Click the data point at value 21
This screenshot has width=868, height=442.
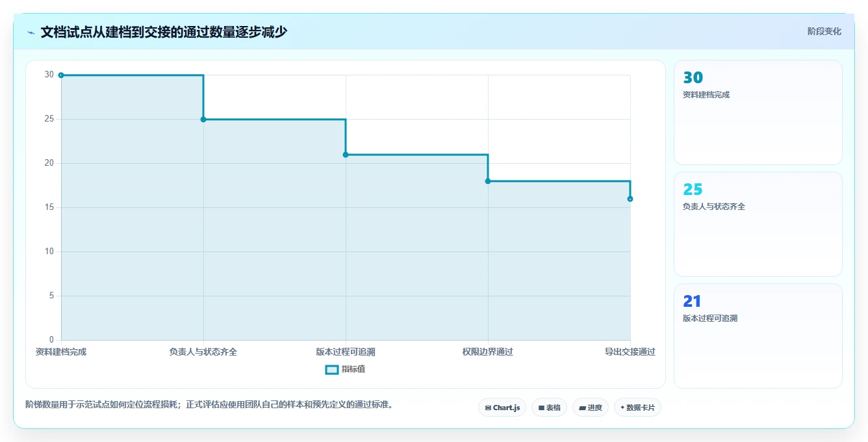tap(346, 155)
